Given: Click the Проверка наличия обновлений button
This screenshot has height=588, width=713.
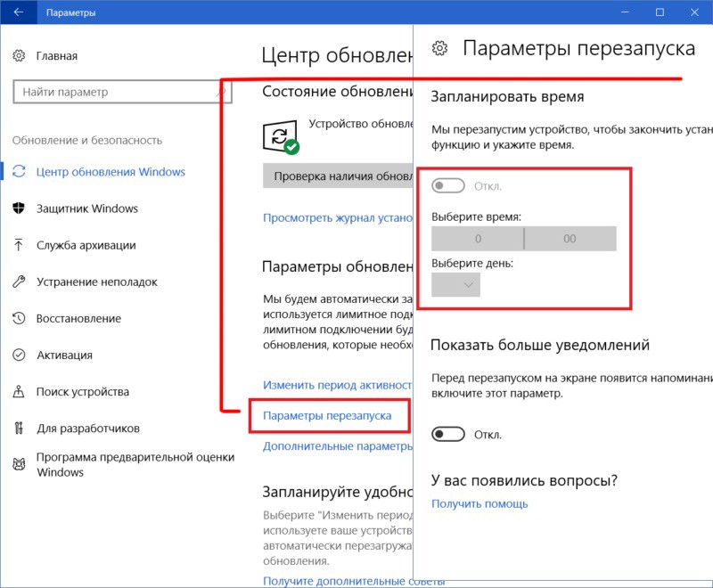Looking at the screenshot, I should coord(338,176).
